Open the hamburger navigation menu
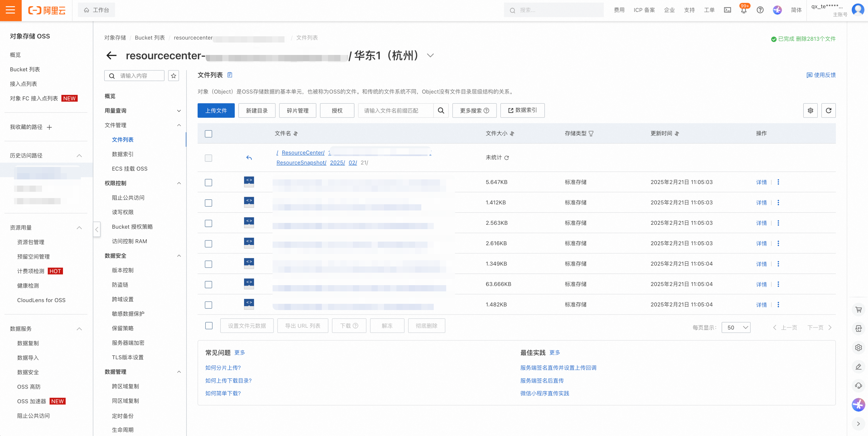Viewport: 868px width, 436px height. 10,10
